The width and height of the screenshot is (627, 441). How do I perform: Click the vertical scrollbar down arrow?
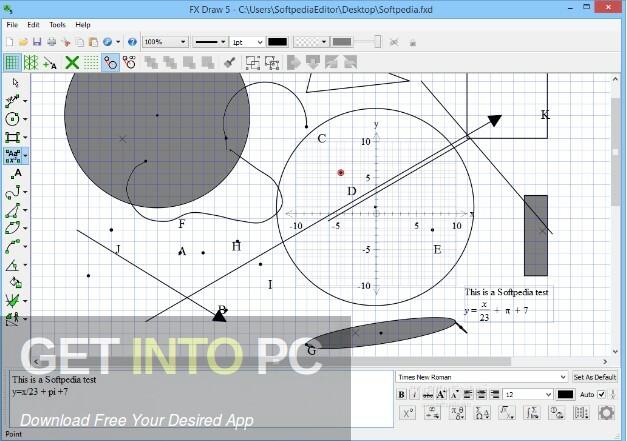[615, 352]
